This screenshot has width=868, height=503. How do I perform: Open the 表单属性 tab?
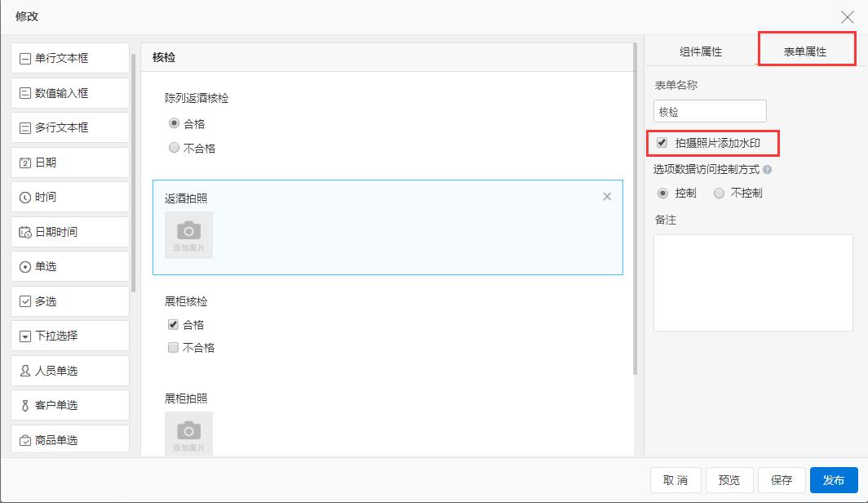pyautogui.click(x=805, y=51)
